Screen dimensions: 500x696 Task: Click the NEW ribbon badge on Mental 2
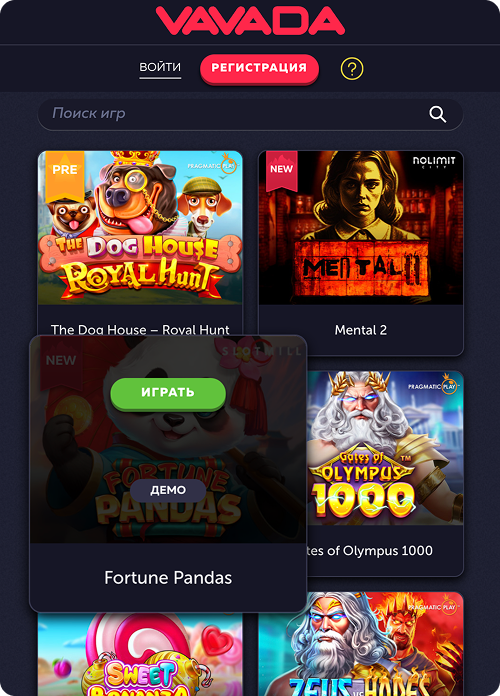281,170
